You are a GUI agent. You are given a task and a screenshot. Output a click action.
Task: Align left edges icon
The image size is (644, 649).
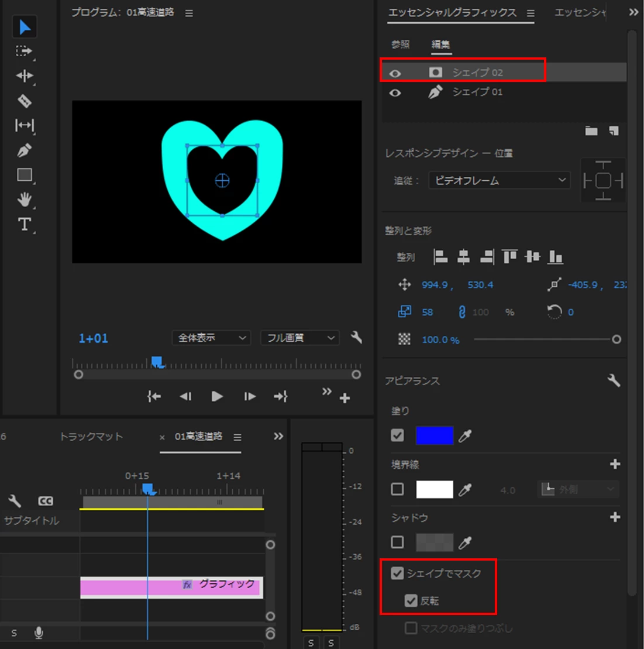click(x=440, y=257)
